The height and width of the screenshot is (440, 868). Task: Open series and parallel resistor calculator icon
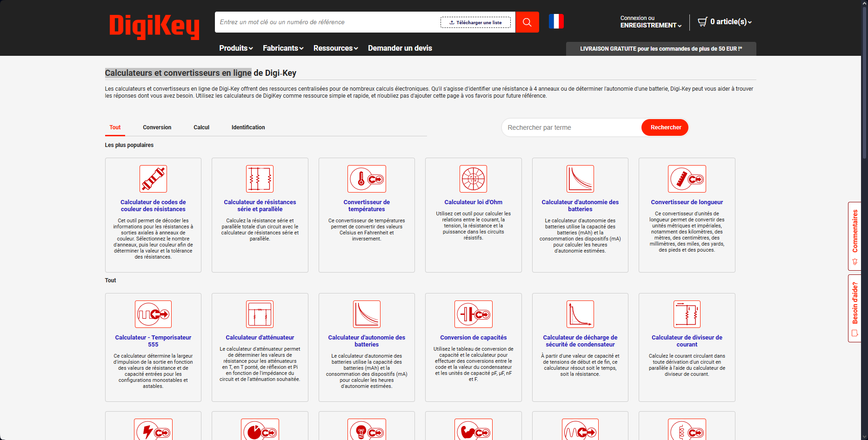(260, 179)
